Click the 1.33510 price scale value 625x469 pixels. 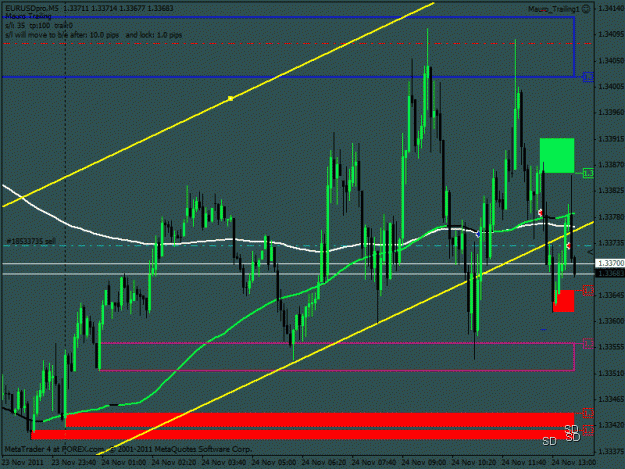coord(611,373)
